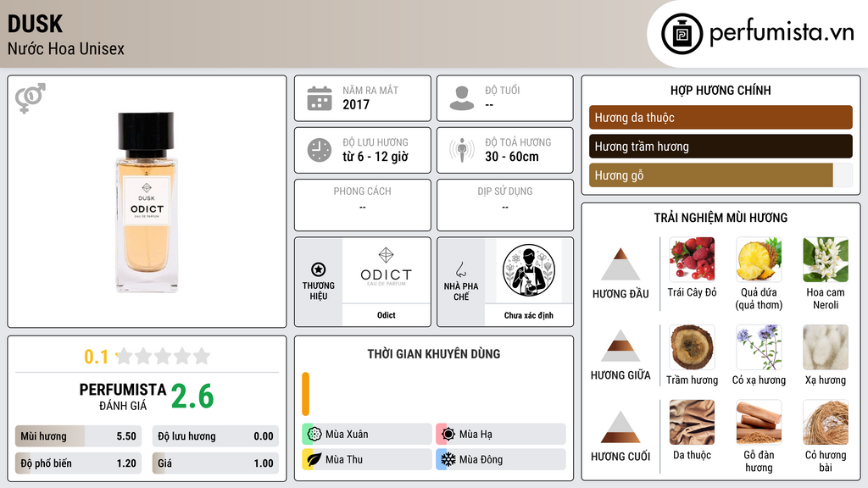The height and width of the screenshot is (488, 868).
Task: Click the Trải nghiệm mùi hương heading
Action: pos(721,218)
